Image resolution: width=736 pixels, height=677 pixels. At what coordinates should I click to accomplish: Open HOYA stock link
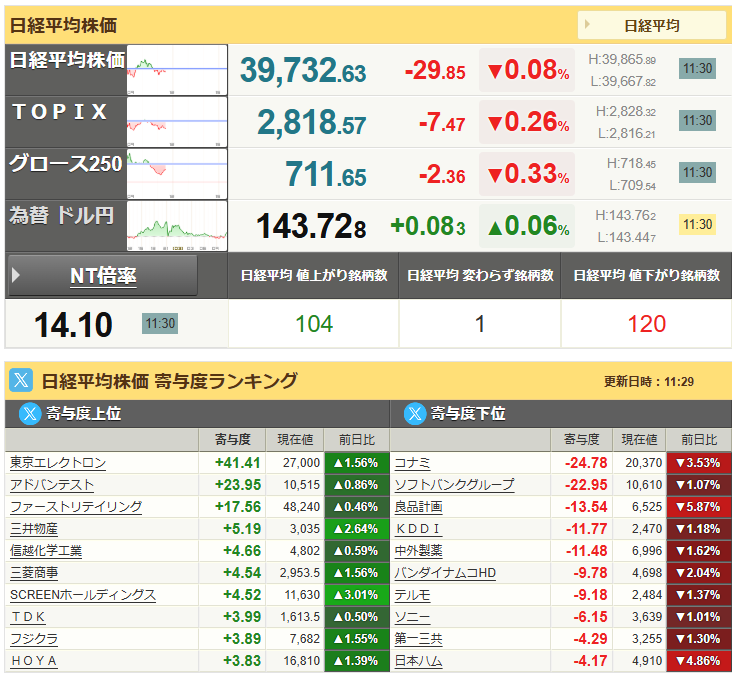(x=34, y=661)
